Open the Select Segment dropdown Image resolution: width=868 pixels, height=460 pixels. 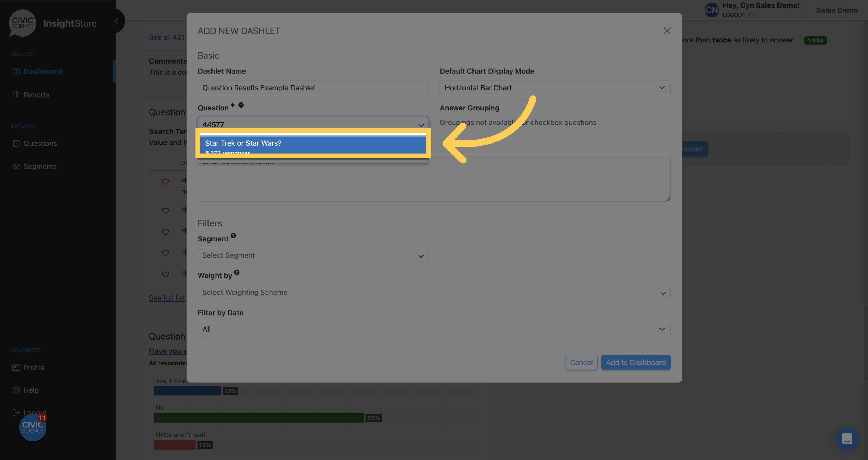pyautogui.click(x=313, y=255)
